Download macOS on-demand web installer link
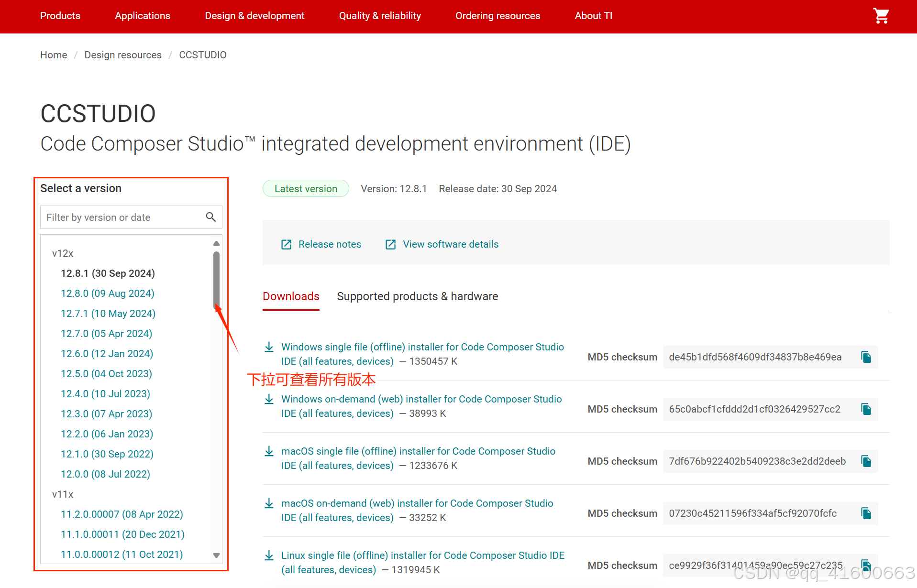 (x=417, y=511)
